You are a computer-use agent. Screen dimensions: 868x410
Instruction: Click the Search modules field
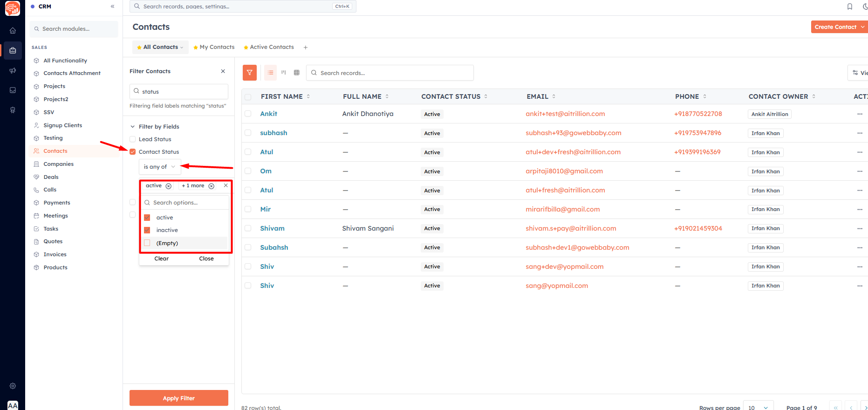pos(74,29)
